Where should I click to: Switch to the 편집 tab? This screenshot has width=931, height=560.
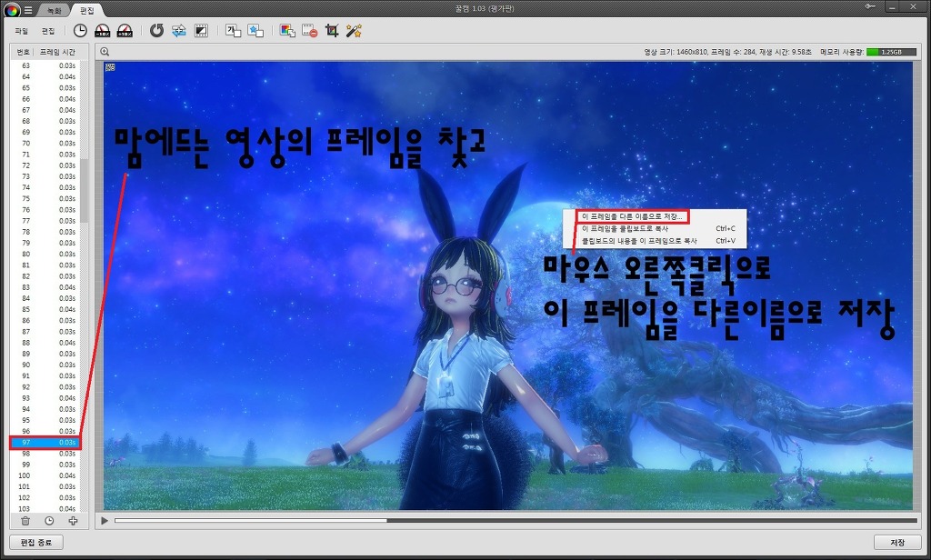tap(86, 10)
